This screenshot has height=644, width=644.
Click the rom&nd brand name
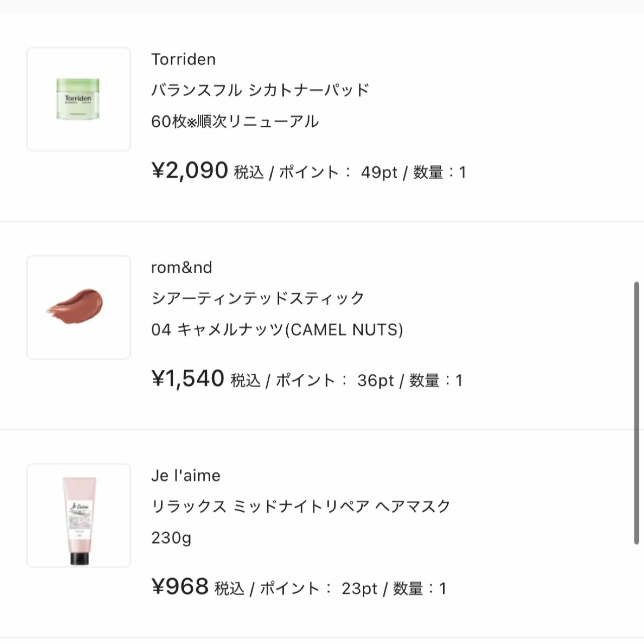point(181,268)
